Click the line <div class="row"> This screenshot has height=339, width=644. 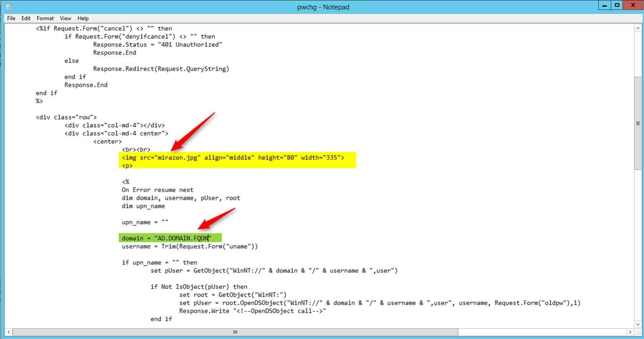66,117
